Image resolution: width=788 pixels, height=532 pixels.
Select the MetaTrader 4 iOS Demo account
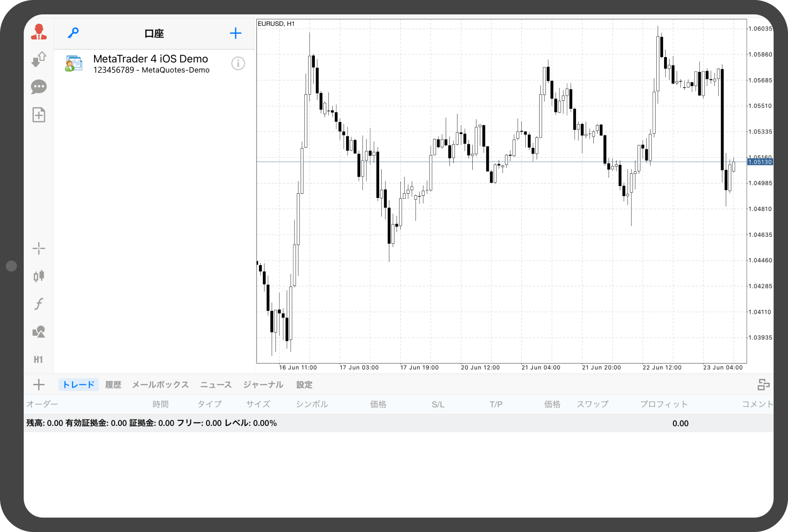tap(150, 63)
